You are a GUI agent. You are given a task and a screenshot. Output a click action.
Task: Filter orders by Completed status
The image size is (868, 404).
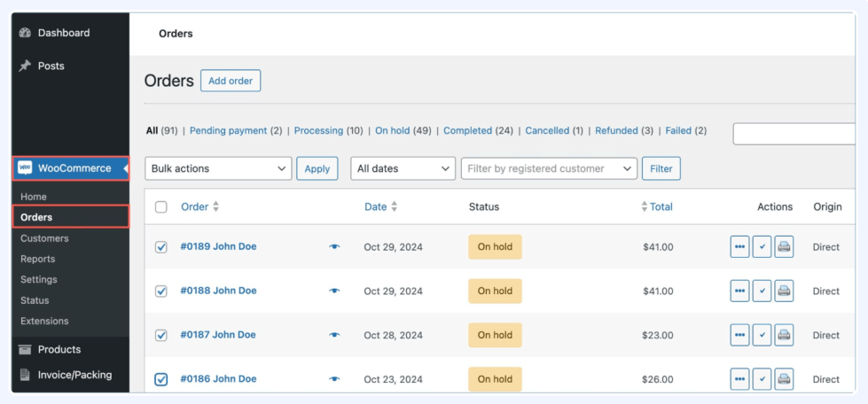(468, 130)
